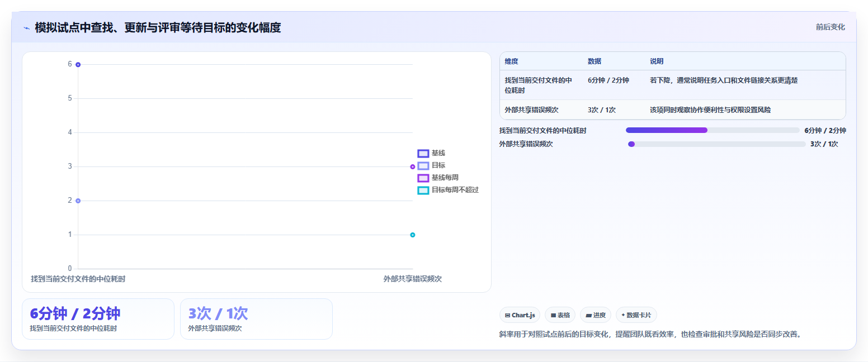Click the lightning icon beside the title
Screen dimensions: 868x362
click(26, 27)
